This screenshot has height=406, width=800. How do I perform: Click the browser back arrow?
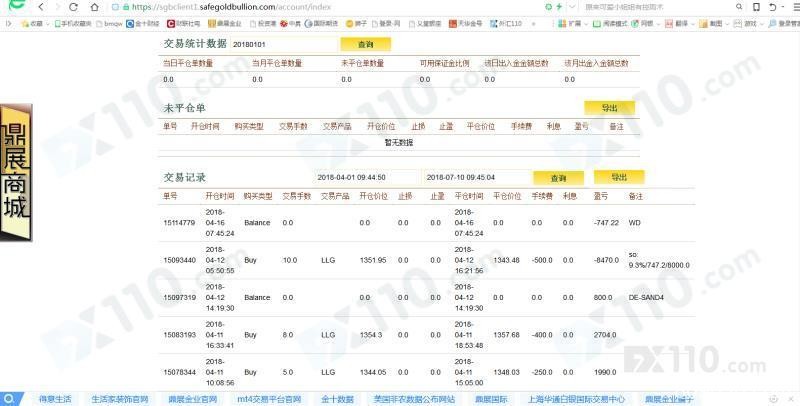pos(40,6)
